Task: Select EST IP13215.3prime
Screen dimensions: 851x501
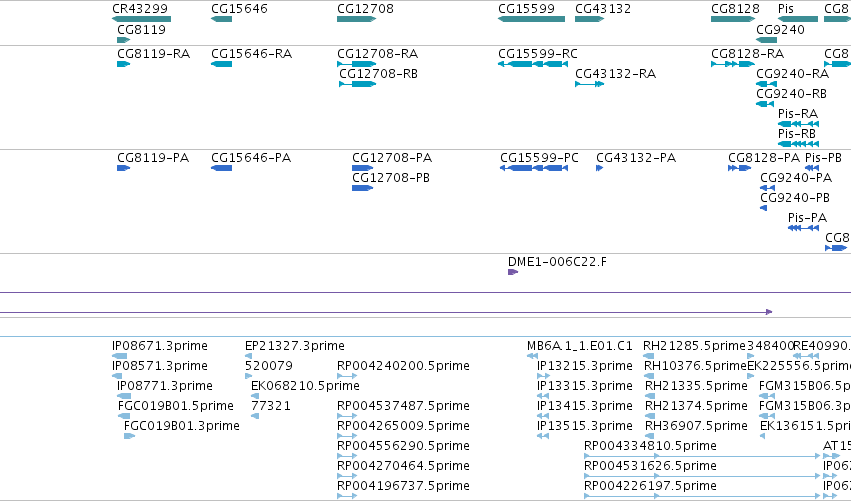Action: 585,366
